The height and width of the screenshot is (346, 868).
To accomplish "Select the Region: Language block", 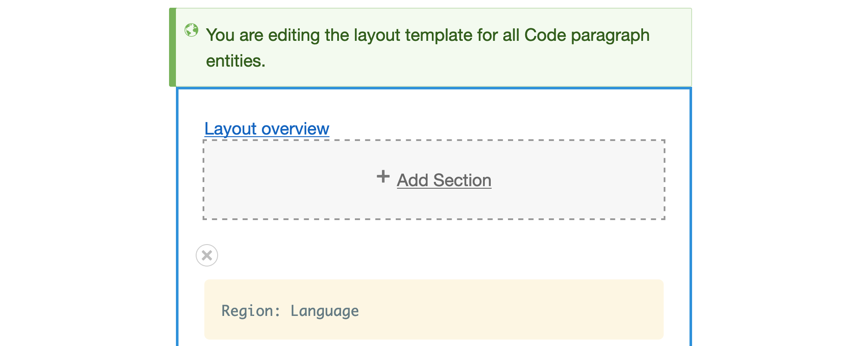I will tap(434, 309).
